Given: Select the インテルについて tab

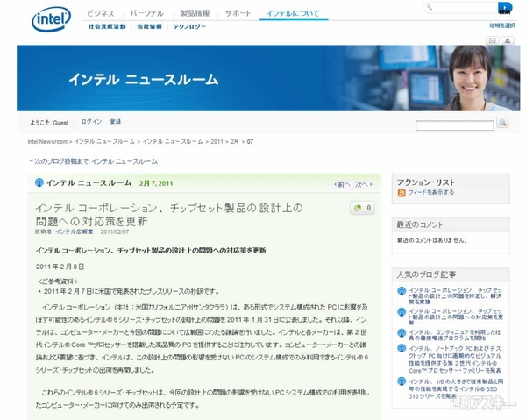Looking at the screenshot, I should 293,14.
